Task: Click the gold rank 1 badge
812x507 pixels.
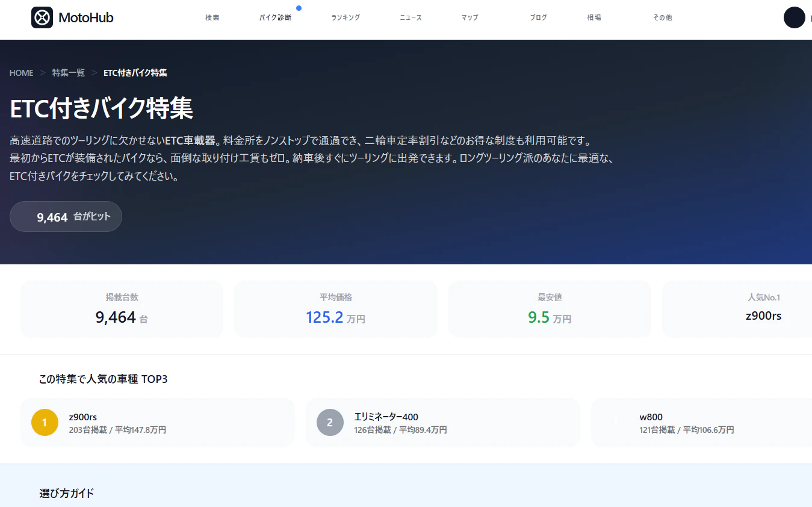Action: point(45,423)
